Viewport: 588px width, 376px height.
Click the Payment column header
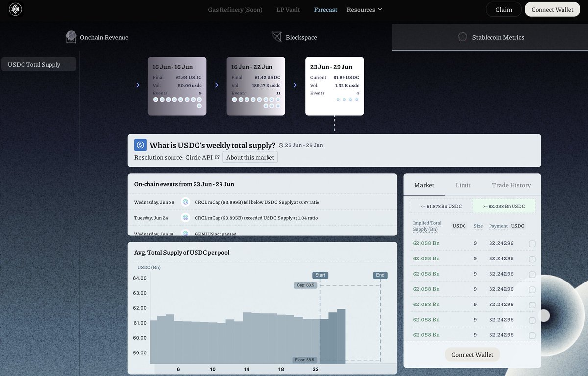point(498,226)
